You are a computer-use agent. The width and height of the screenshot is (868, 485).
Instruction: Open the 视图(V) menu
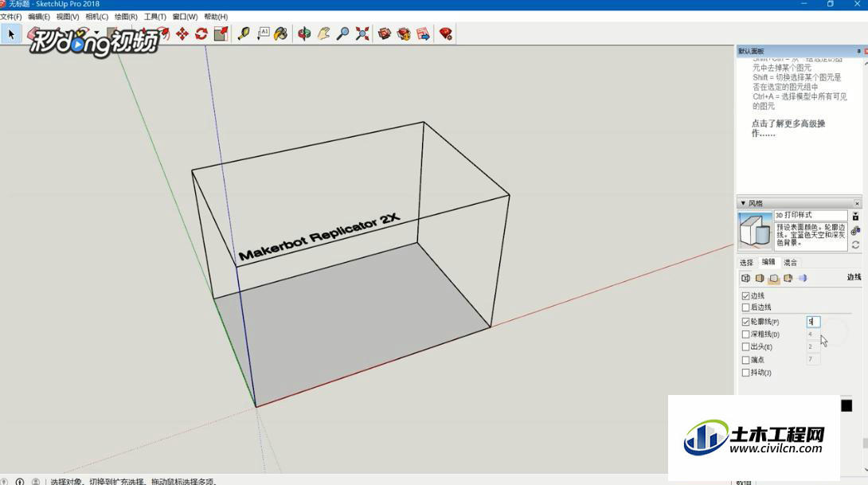(x=68, y=17)
